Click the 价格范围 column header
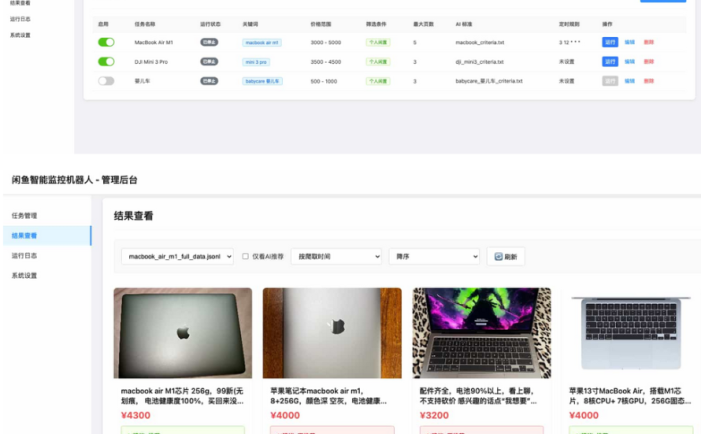The width and height of the screenshot is (701, 434). pos(321,24)
